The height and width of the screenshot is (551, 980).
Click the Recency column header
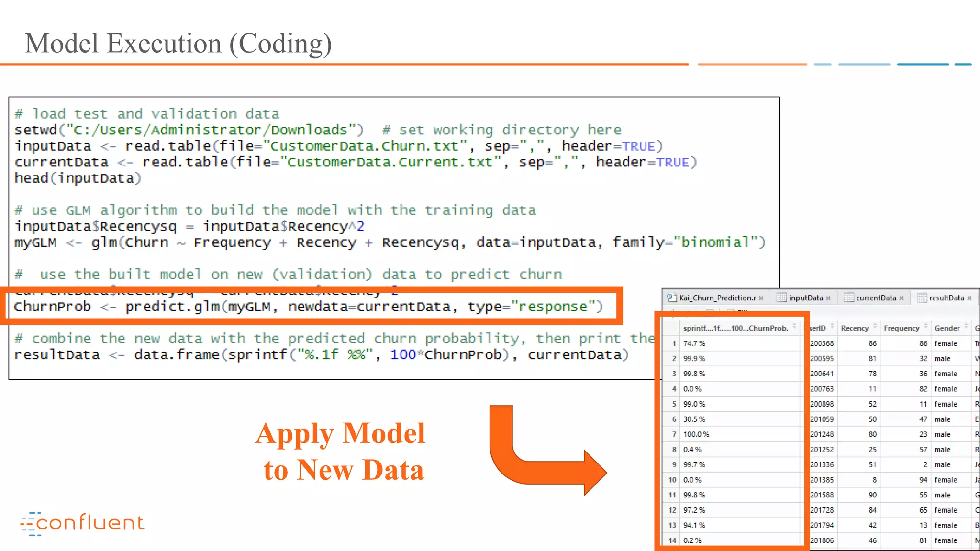click(x=854, y=328)
